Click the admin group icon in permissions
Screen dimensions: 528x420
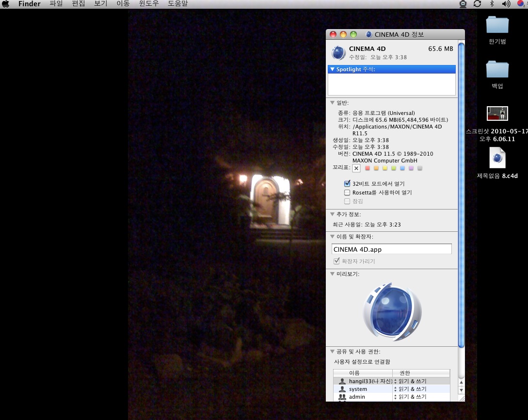(342, 397)
